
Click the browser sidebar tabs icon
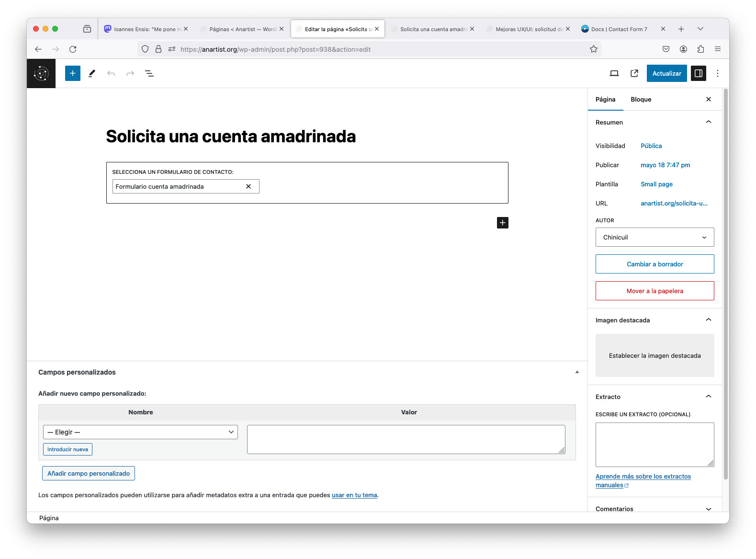pos(87,29)
